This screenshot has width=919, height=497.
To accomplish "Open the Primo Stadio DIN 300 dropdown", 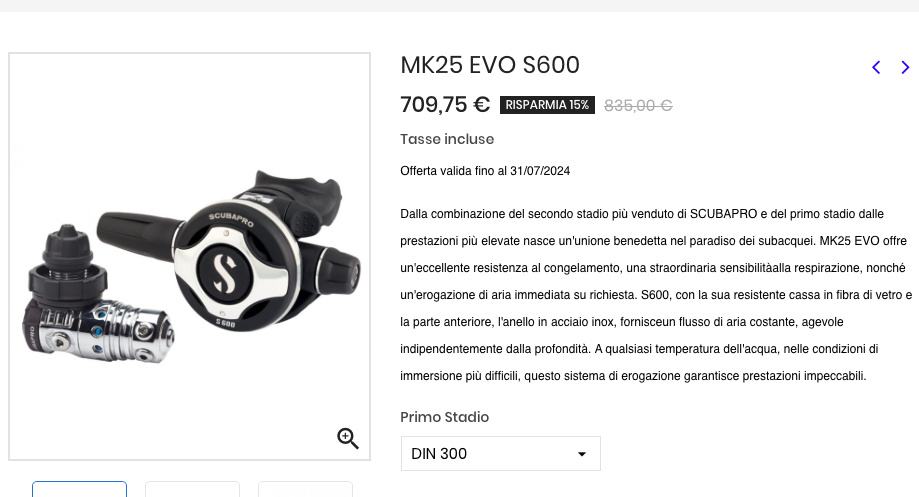I will (501, 454).
